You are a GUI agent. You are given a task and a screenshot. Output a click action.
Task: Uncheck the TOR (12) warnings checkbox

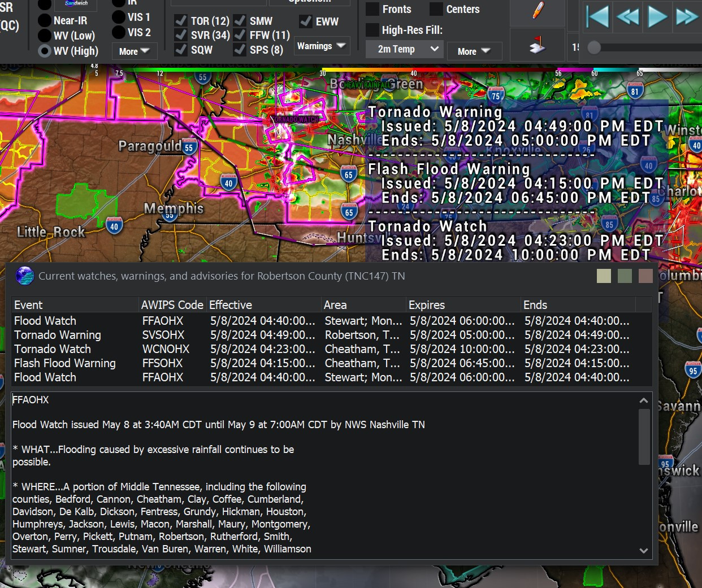181,21
